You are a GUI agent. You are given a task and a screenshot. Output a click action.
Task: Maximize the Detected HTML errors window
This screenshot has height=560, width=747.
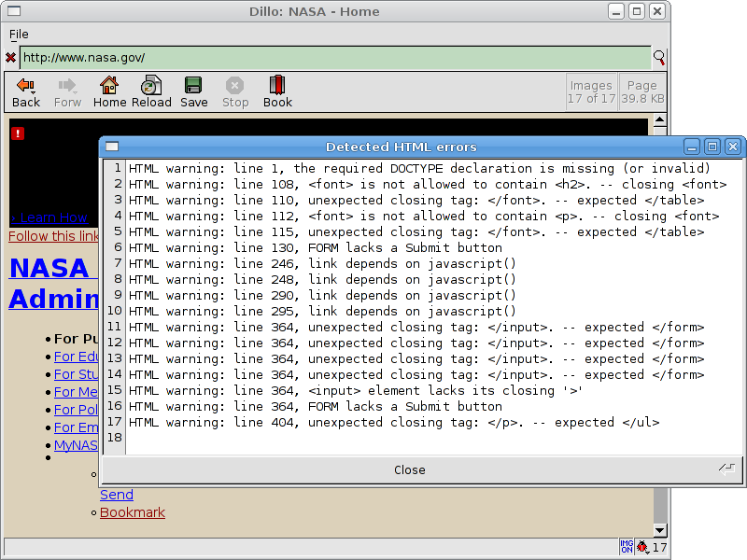pos(712,147)
